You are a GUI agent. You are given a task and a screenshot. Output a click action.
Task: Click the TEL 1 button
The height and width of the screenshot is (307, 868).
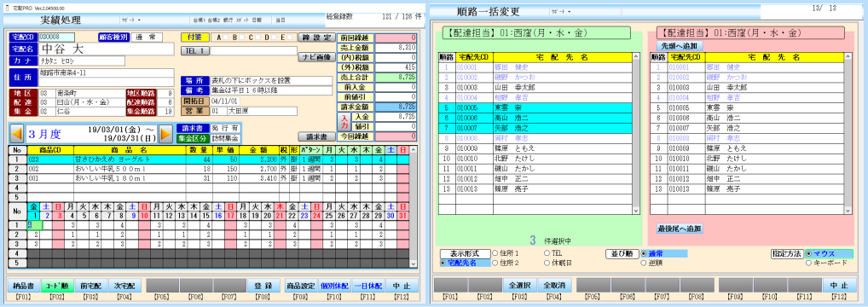pos(196,51)
